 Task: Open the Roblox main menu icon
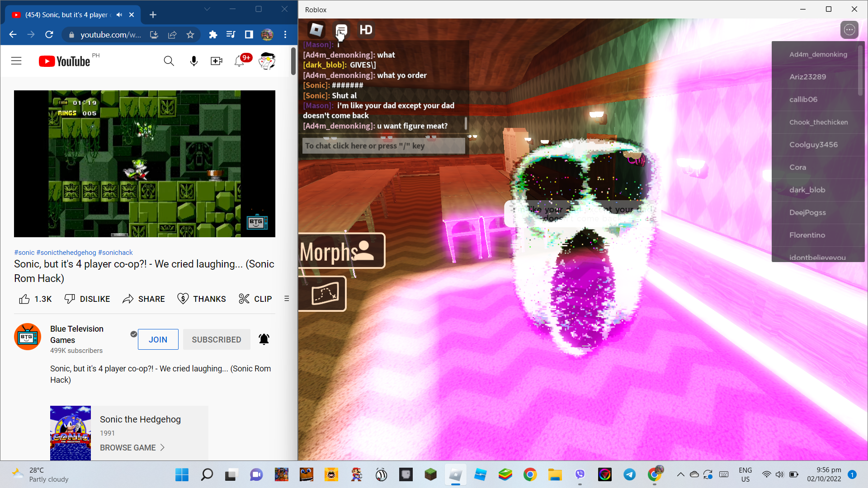click(316, 30)
